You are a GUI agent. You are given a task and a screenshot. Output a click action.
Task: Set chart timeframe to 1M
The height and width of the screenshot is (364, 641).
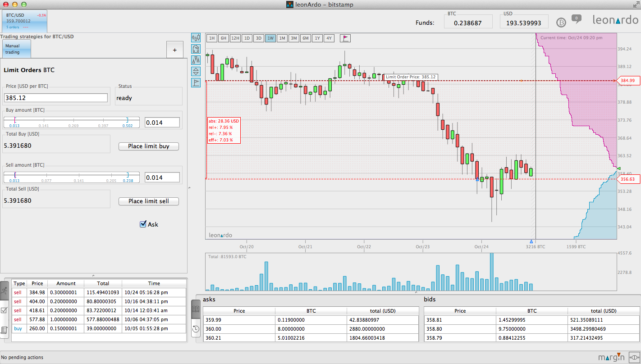[x=282, y=38]
